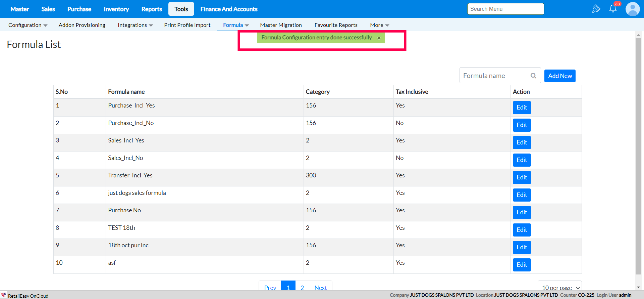Click the RetailEasy OnCloud logo icon
644x299 pixels.
click(4, 295)
